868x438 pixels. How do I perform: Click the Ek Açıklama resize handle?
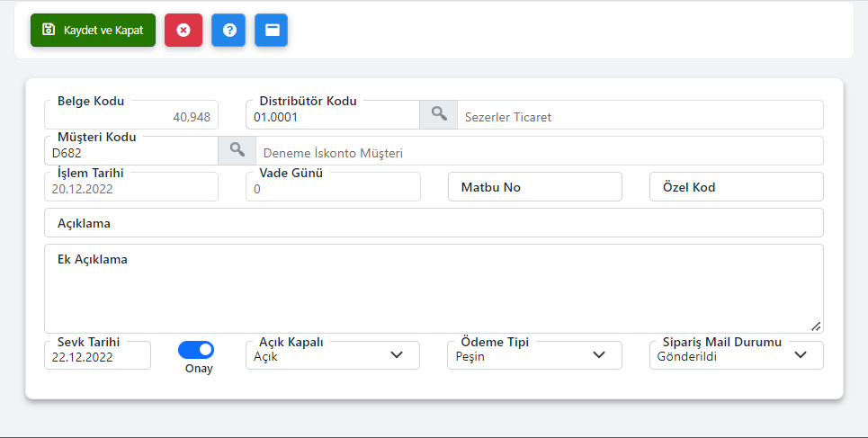tap(816, 326)
